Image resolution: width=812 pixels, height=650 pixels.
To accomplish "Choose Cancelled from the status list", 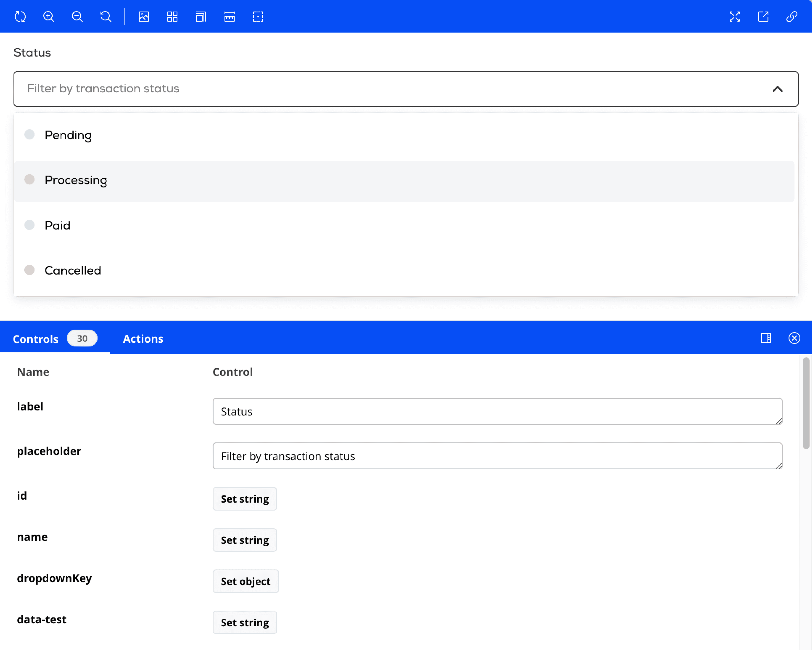I will click(x=73, y=270).
